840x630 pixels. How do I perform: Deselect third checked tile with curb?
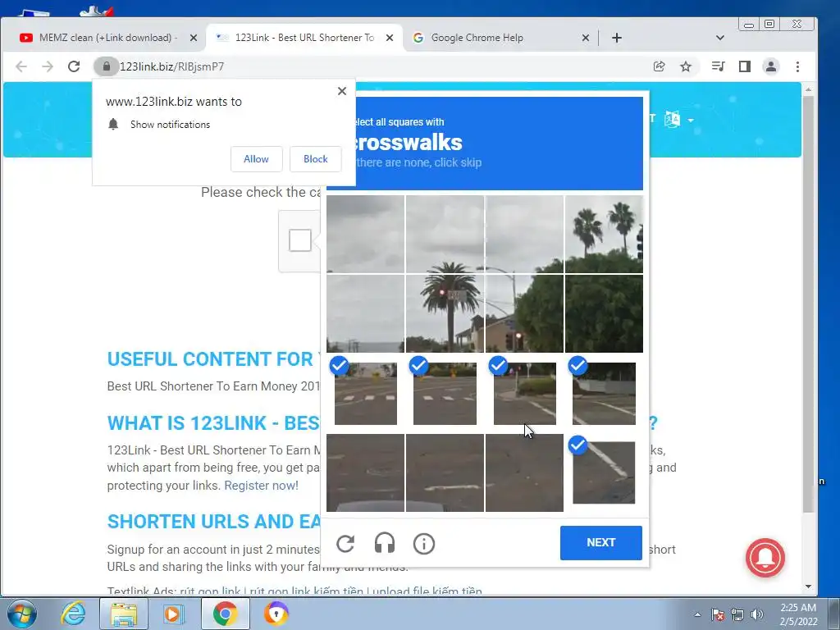pyautogui.click(x=524, y=393)
